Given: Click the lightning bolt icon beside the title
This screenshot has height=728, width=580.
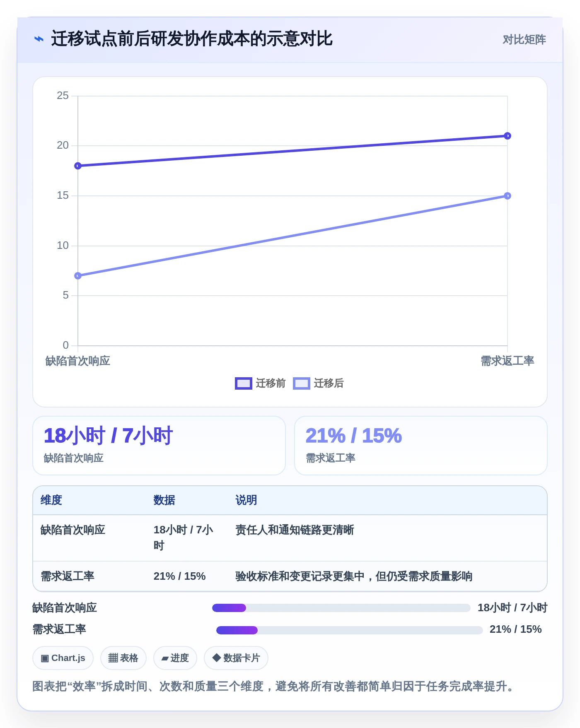Looking at the screenshot, I should pos(39,39).
